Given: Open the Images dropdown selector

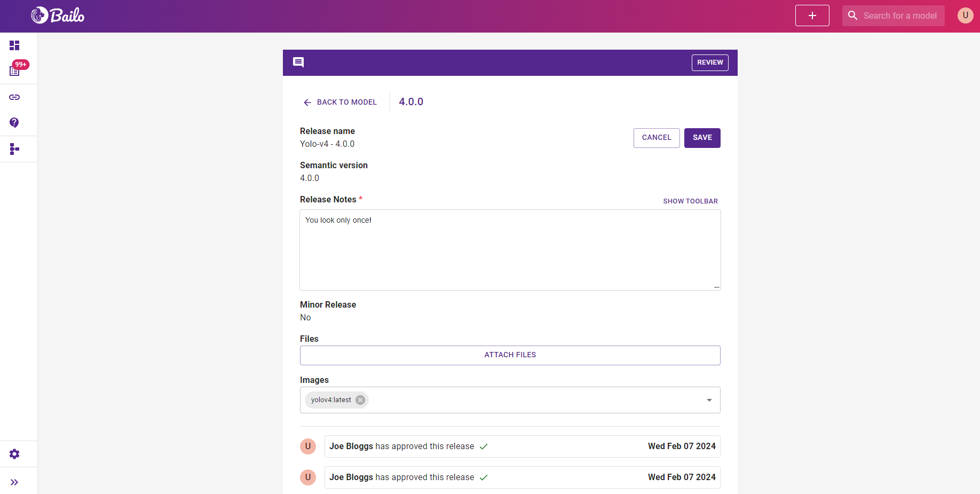Looking at the screenshot, I should [709, 399].
